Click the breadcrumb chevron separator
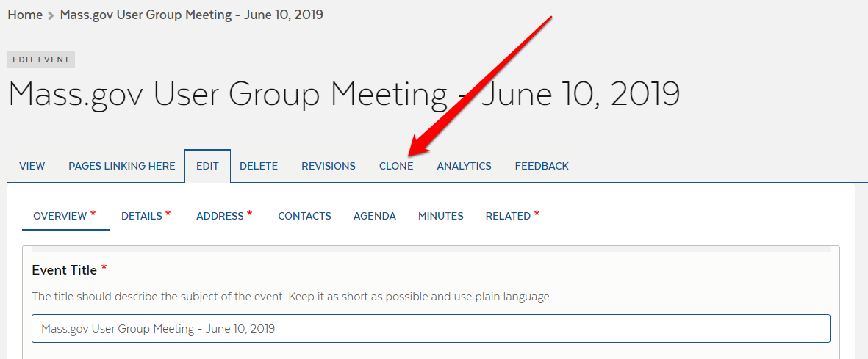This screenshot has width=868, height=359. click(51, 15)
